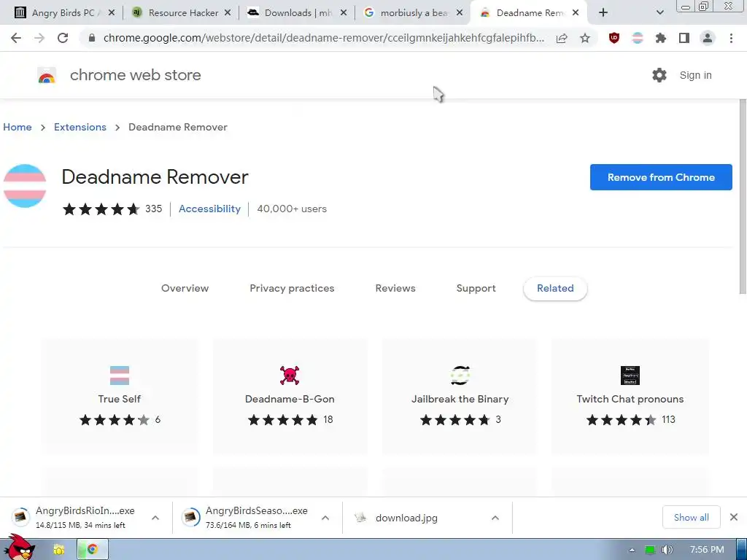This screenshot has height=560, width=747.
Task: Toggle the Chrome side panel
Action: click(x=684, y=38)
